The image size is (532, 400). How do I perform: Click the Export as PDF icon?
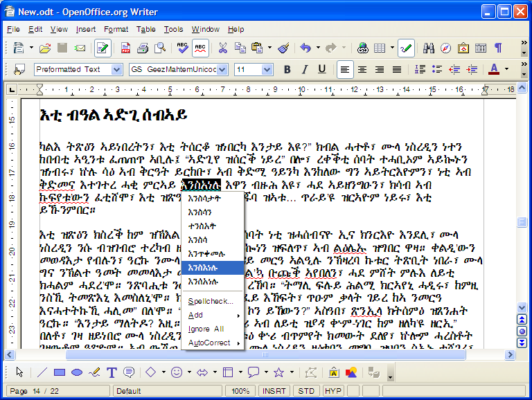coord(126,48)
